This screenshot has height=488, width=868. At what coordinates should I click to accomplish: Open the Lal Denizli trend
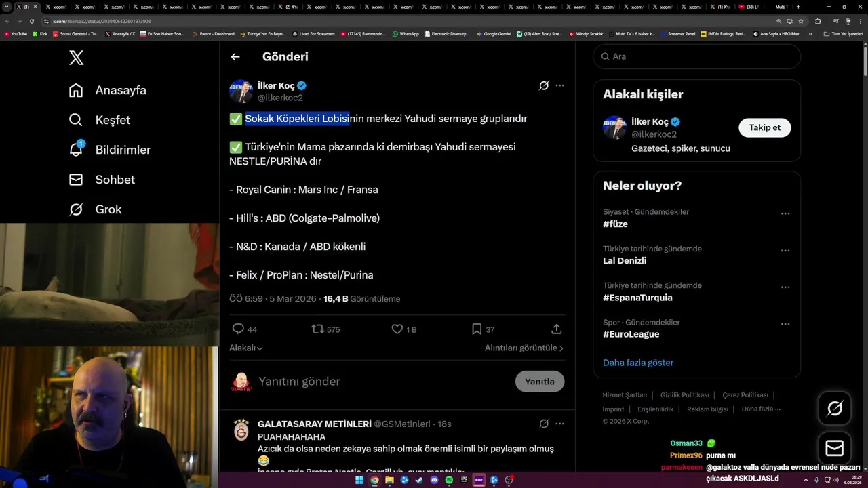click(625, 261)
